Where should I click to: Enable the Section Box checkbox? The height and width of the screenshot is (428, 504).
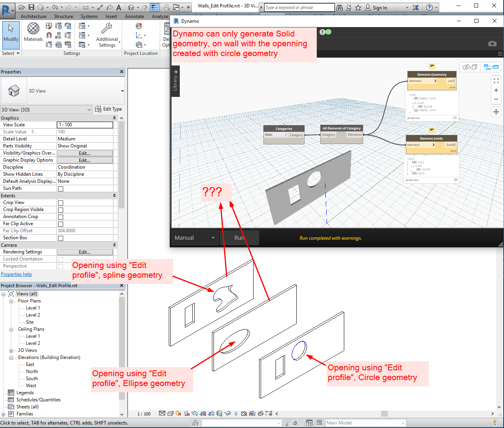[61, 238]
